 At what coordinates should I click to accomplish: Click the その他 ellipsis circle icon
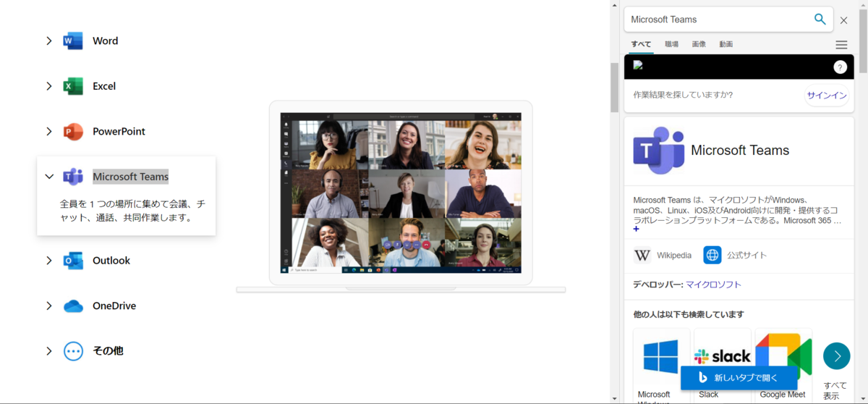[x=73, y=351]
